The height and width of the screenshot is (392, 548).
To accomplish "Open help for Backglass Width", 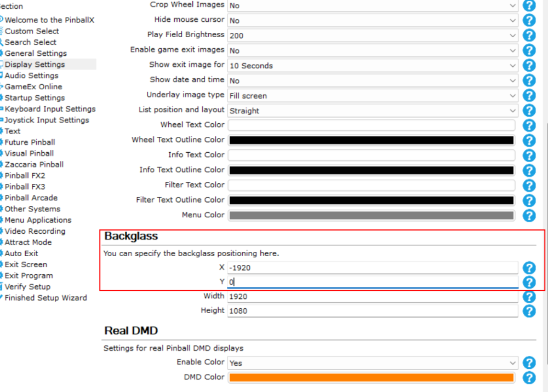I will tap(529, 297).
